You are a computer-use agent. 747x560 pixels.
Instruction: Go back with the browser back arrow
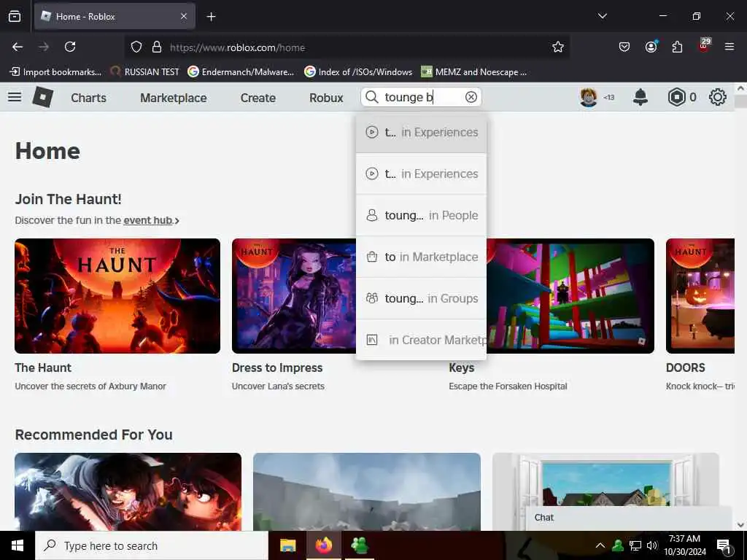coord(18,47)
